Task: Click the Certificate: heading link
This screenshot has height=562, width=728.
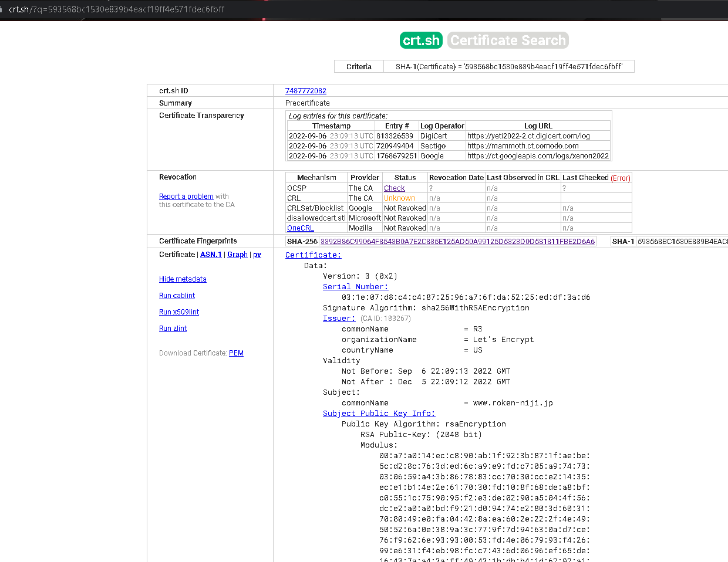Action: pyautogui.click(x=313, y=255)
